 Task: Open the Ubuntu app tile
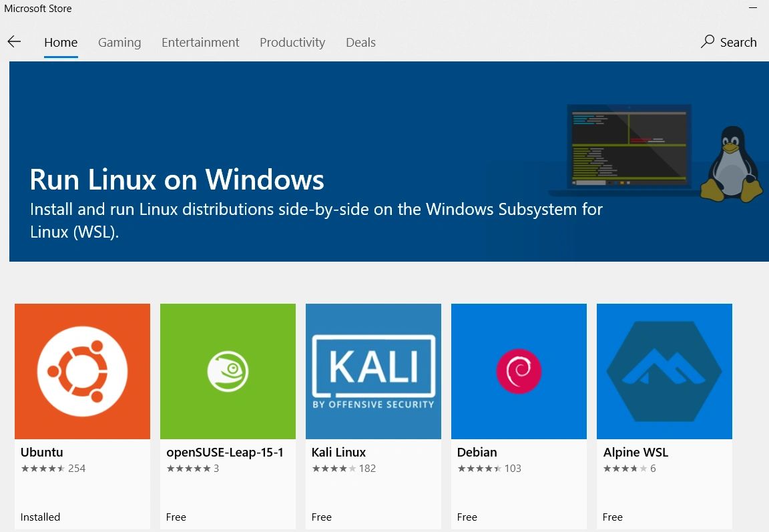point(81,371)
